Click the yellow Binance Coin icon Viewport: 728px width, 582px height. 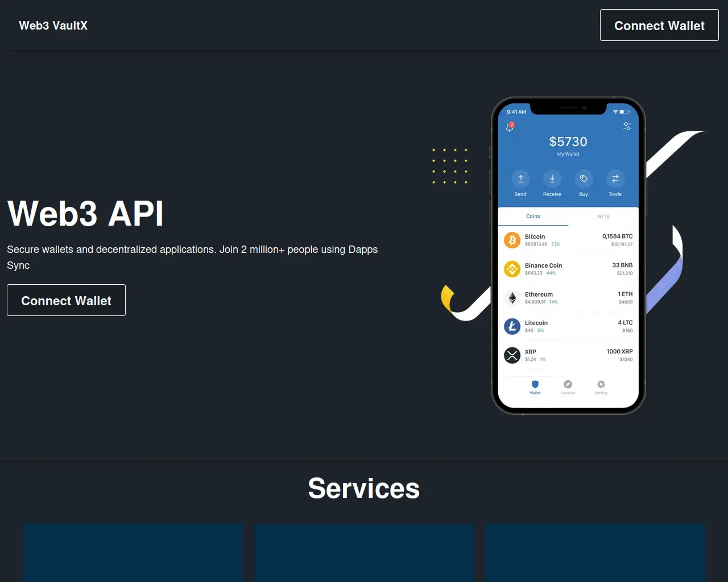(x=512, y=269)
